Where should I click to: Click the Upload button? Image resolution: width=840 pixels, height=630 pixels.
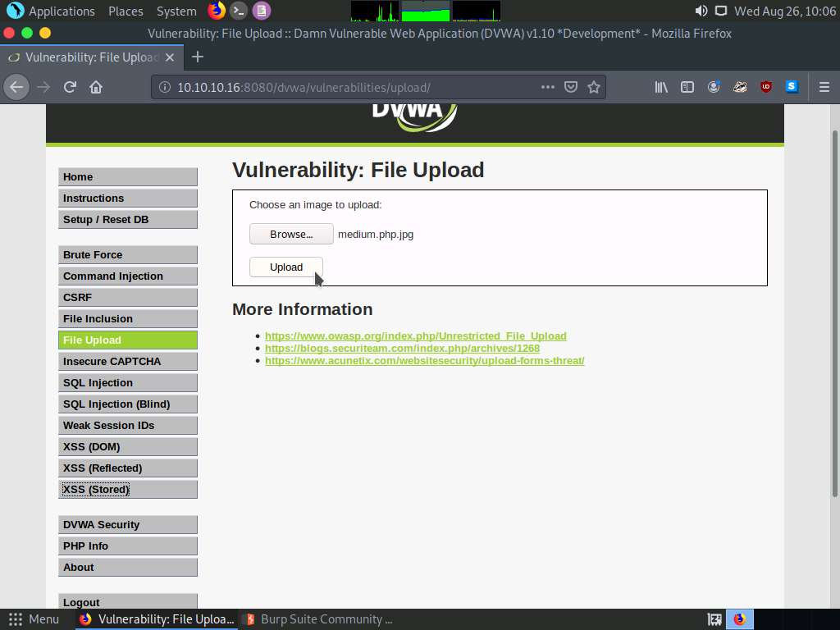[x=285, y=267]
